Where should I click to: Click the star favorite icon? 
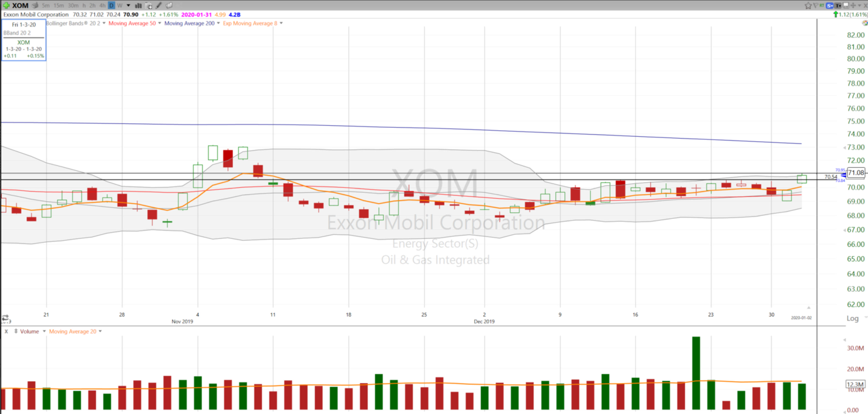point(808,5)
